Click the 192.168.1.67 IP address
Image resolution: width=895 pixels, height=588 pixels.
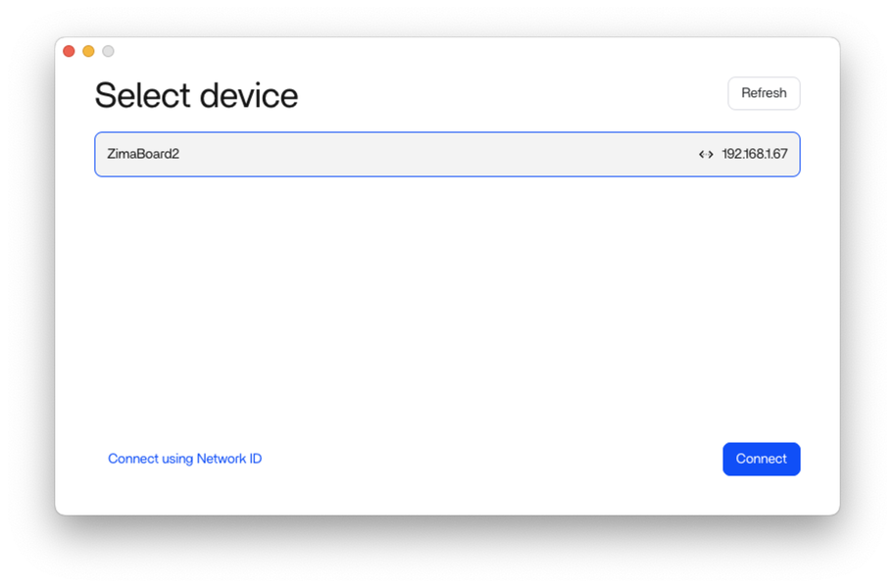(x=755, y=155)
